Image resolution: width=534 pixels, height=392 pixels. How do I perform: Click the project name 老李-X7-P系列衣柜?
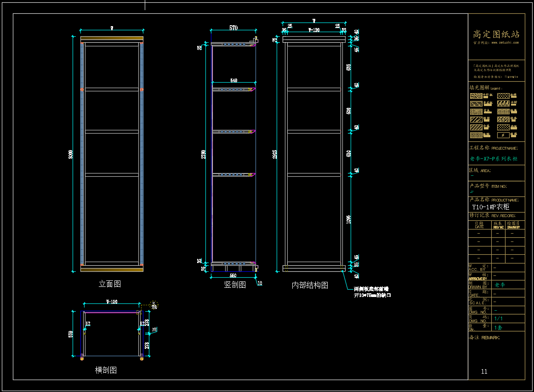click(x=493, y=159)
